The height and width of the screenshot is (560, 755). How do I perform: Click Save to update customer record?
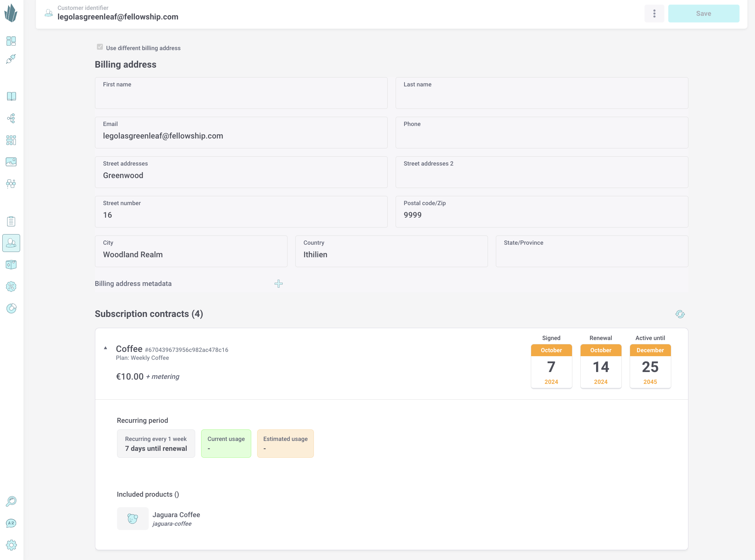tap(704, 12)
